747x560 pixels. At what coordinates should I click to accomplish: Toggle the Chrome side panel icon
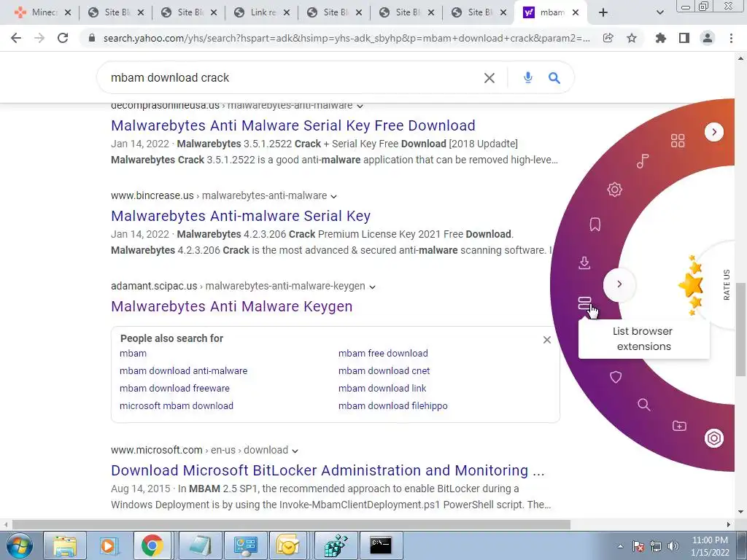(684, 38)
